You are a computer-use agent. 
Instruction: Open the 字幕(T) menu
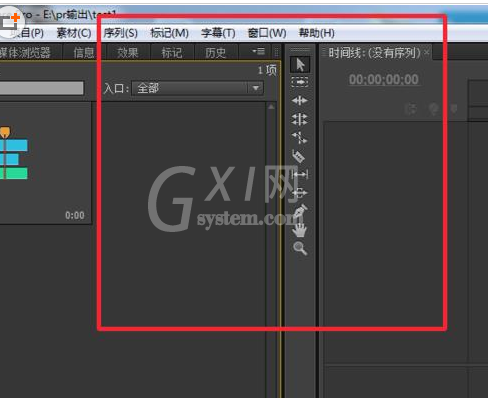click(x=218, y=33)
